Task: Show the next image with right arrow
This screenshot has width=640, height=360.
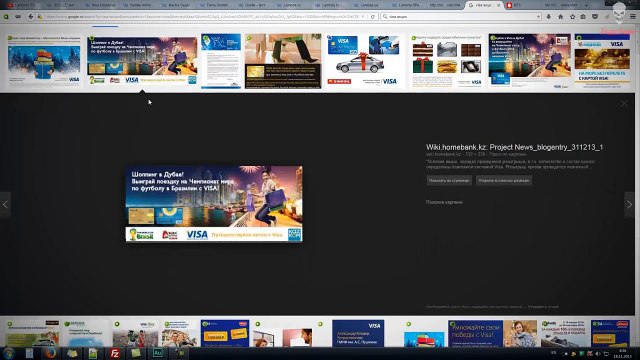Action: tap(629, 204)
